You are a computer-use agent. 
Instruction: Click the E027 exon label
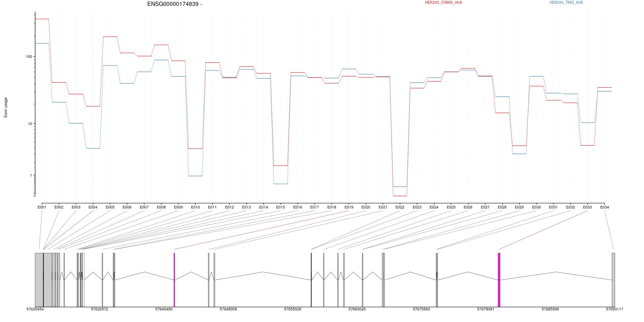click(x=485, y=207)
